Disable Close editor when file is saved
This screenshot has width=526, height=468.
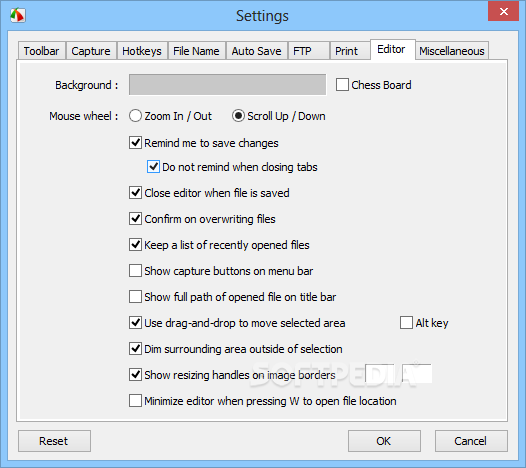click(135, 193)
